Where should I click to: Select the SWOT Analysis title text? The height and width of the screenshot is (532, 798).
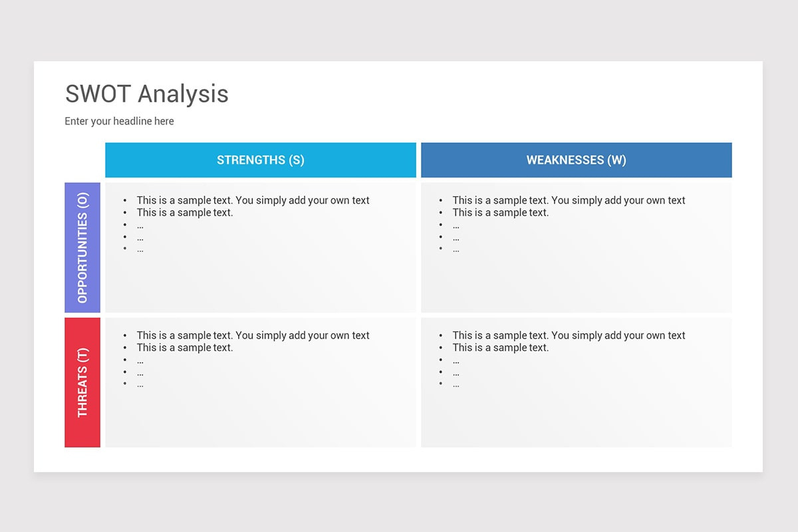[146, 94]
